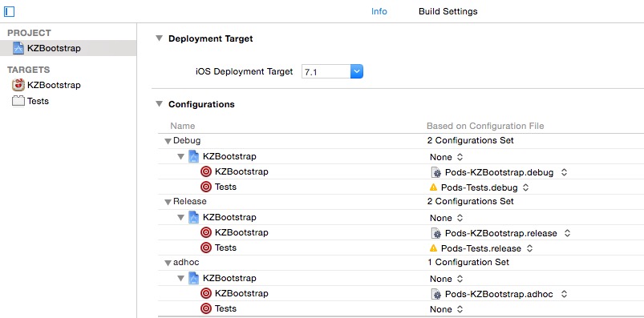Select the adhoc configuration name
Viewport: 644px width, 318px height.
(186, 262)
